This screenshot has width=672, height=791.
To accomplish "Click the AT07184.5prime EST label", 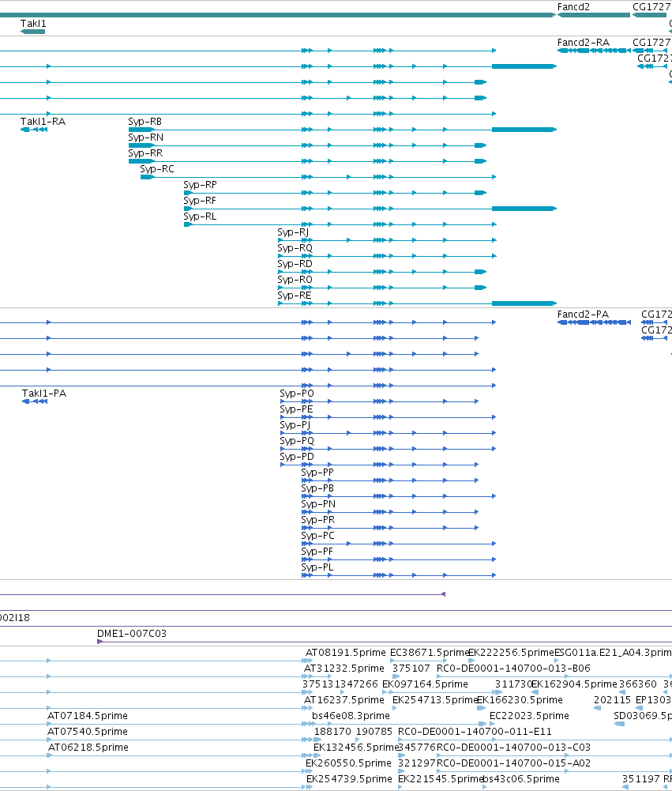I will tap(88, 716).
